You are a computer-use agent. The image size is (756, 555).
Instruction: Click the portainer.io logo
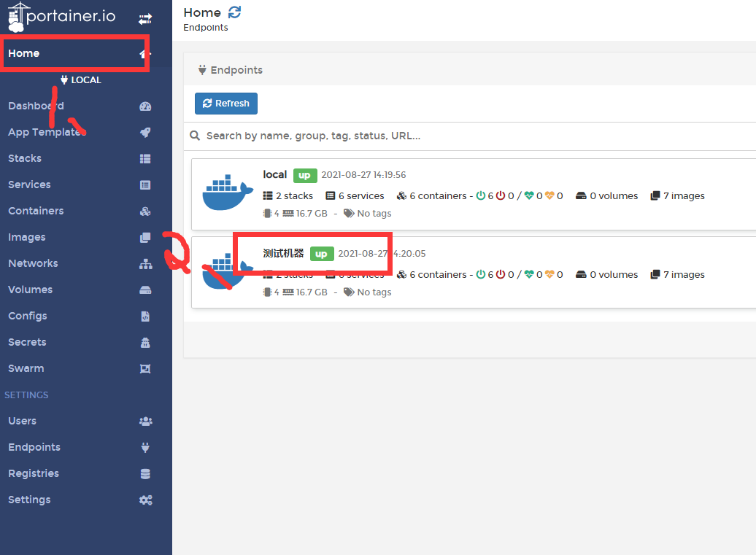[x=62, y=17]
